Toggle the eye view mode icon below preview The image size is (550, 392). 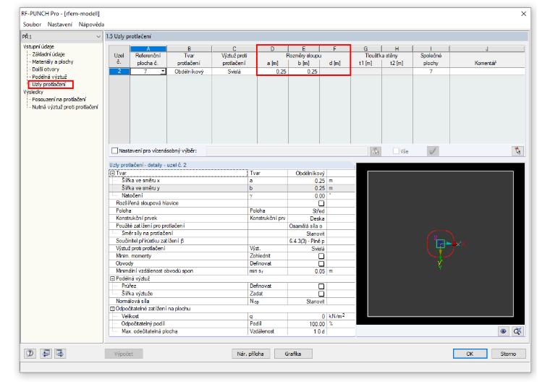pos(504,331)
